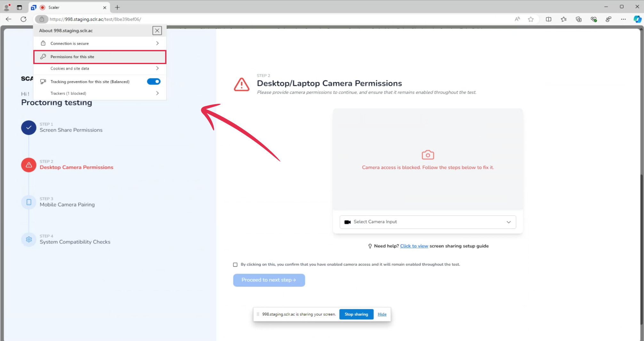Open the screen sharing setup guide link

tap(414, 246)
